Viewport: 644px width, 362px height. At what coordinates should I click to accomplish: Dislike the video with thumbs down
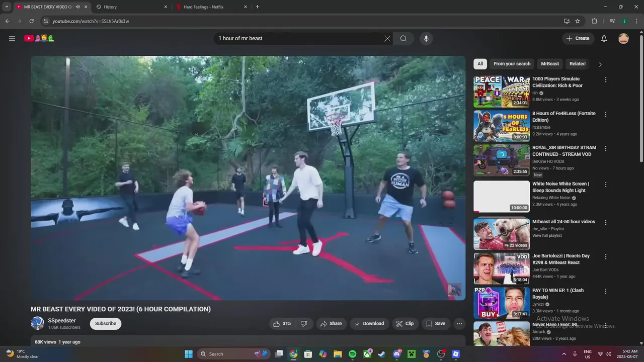[304, 324]
